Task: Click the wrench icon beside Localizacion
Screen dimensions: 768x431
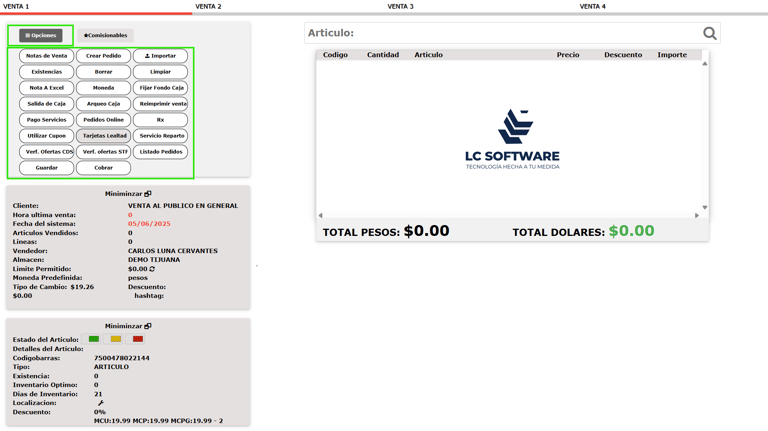Action: [x=100, y=403]
